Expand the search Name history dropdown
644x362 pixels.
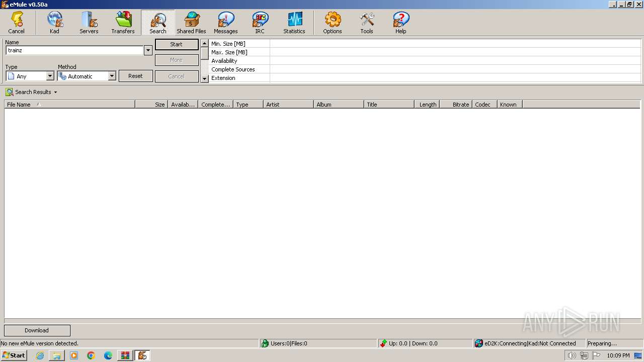pos(148,50)
